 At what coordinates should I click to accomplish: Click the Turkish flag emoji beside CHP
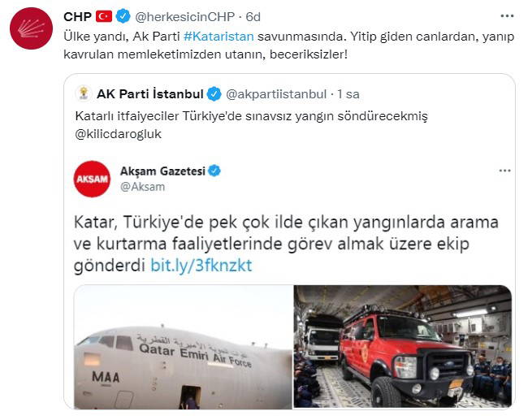104,16
